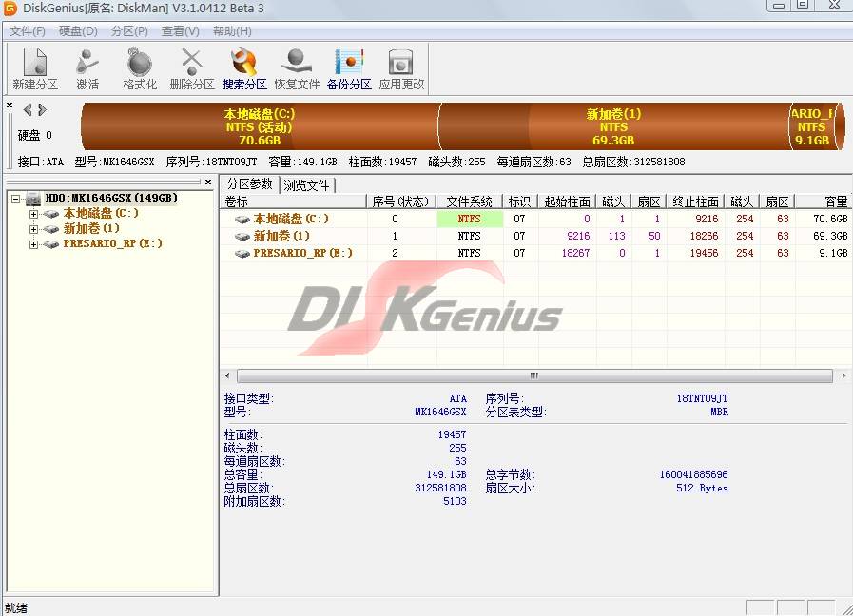
Task: Open 备份分区 (Backup Partition) tool
Action: click(349, 69)
